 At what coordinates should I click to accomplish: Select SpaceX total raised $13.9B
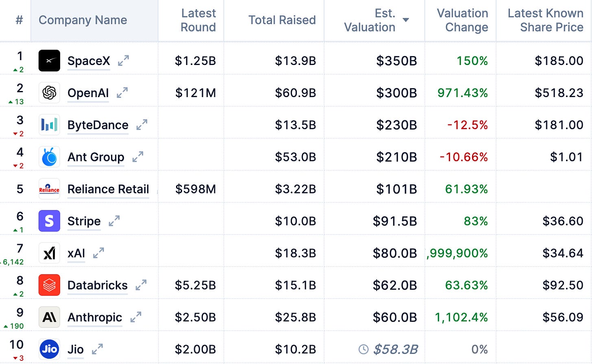pyautogui.click(x=296, y=61)
